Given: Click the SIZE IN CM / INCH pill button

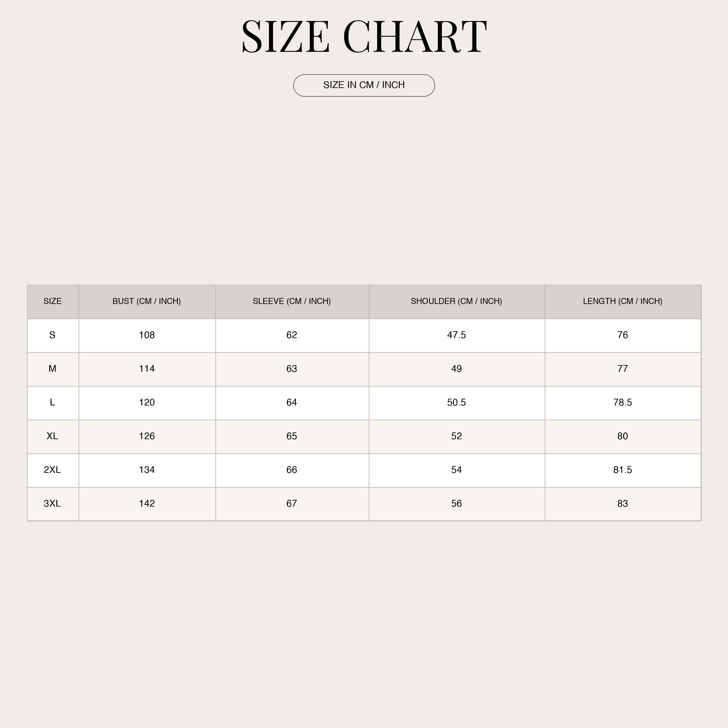Looking at the screenshot, I should 364,86.
